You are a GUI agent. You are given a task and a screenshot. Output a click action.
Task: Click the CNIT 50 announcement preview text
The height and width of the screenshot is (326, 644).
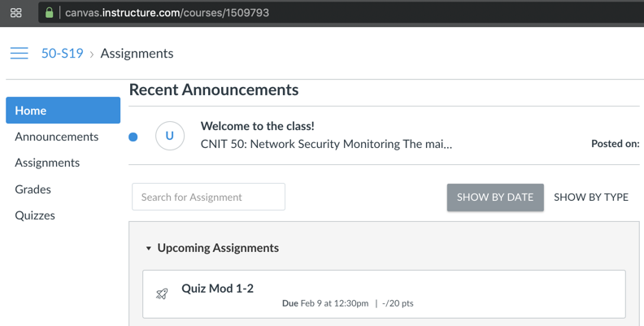coord(325,144)
